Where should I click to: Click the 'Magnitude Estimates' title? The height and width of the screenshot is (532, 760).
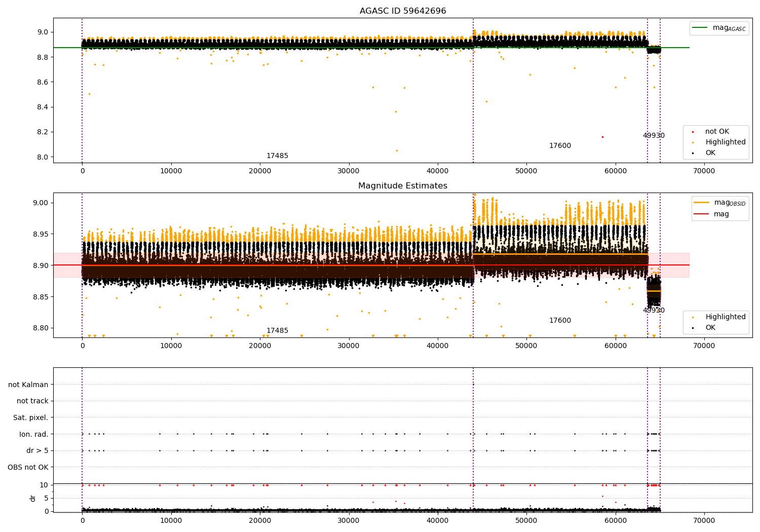click(x=403, y=186)
